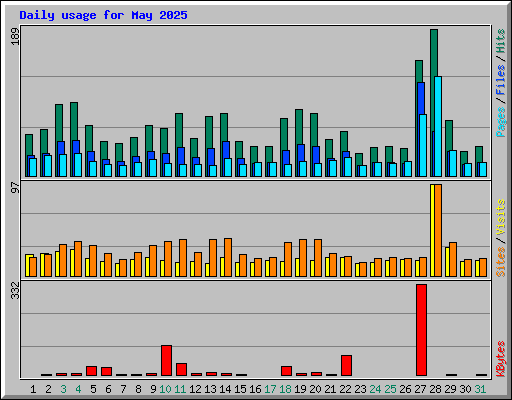Viewport: 512px width, 400px height.
Task: Select the orange sites bar for day 28
Action: pos(438,230)
